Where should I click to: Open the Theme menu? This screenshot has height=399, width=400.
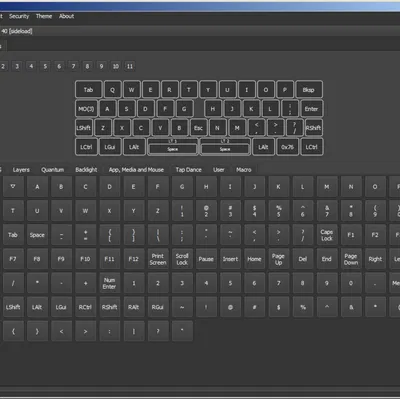tap(44, 16)
